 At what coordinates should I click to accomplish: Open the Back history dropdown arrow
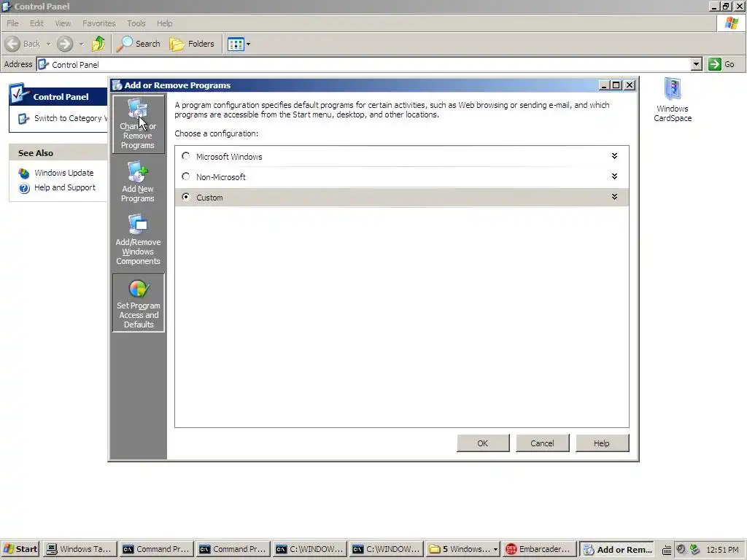click(48, 44)
